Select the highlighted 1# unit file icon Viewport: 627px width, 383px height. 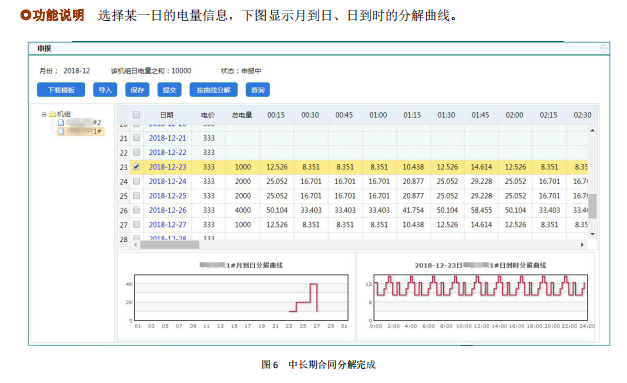(x=61, y=131)
